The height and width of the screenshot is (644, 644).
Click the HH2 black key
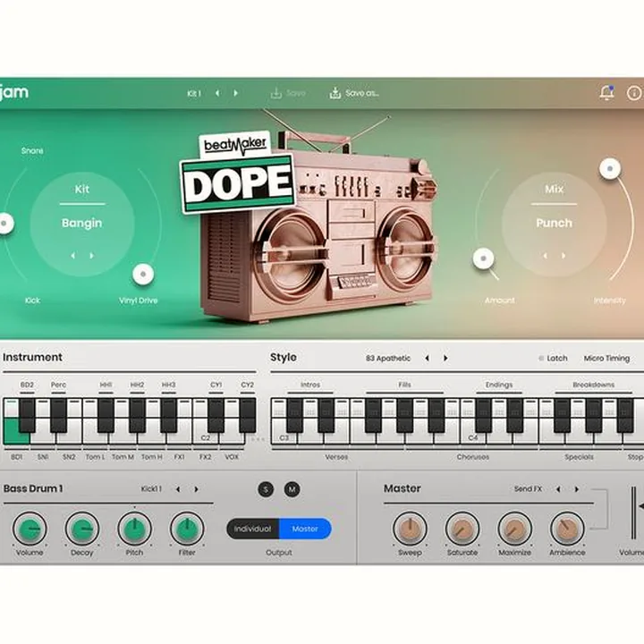coord(137,415)
